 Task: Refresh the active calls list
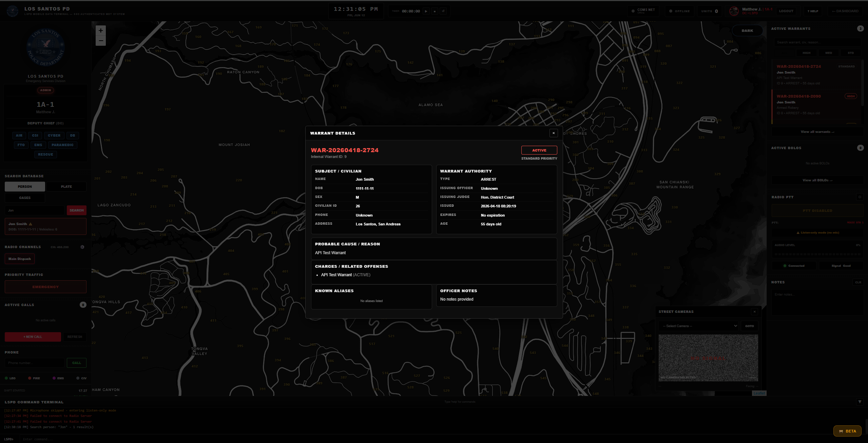[x=75, y=337]
